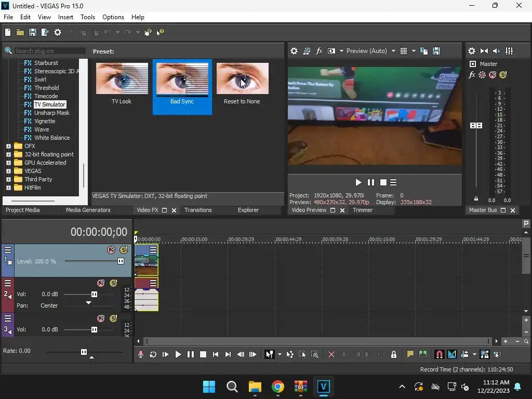Screen dimensions: 532x399
Task: Select the Zoom Edit Tool magnifier
Action: [x=314, y=354]
